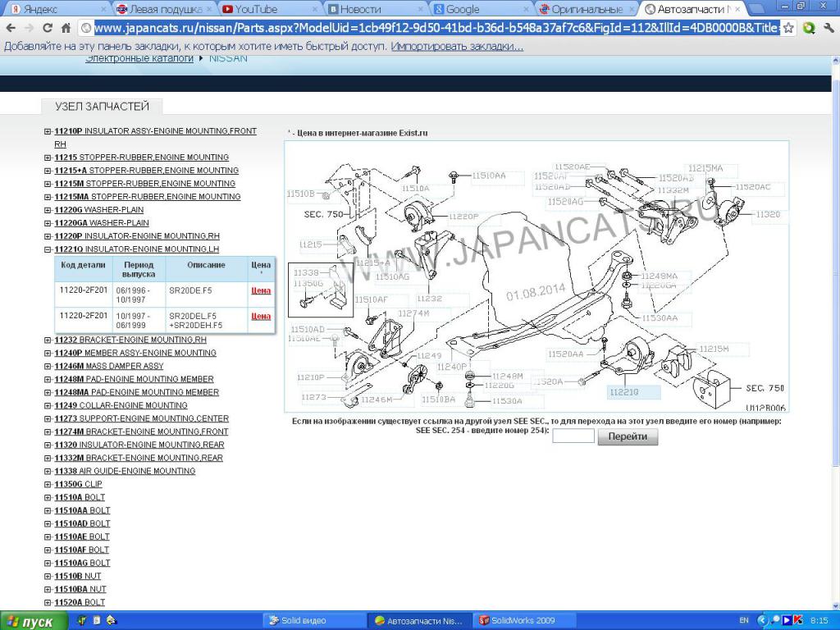Switch to the "Оригинальные" tab
The width and height of the screenshot is (840, 630).
click(587, 8)
